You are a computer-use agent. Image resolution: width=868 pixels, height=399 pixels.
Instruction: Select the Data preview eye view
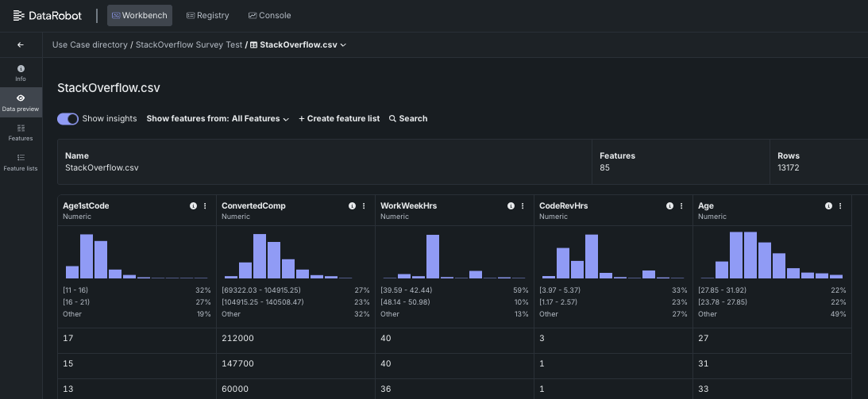(21, 102)
